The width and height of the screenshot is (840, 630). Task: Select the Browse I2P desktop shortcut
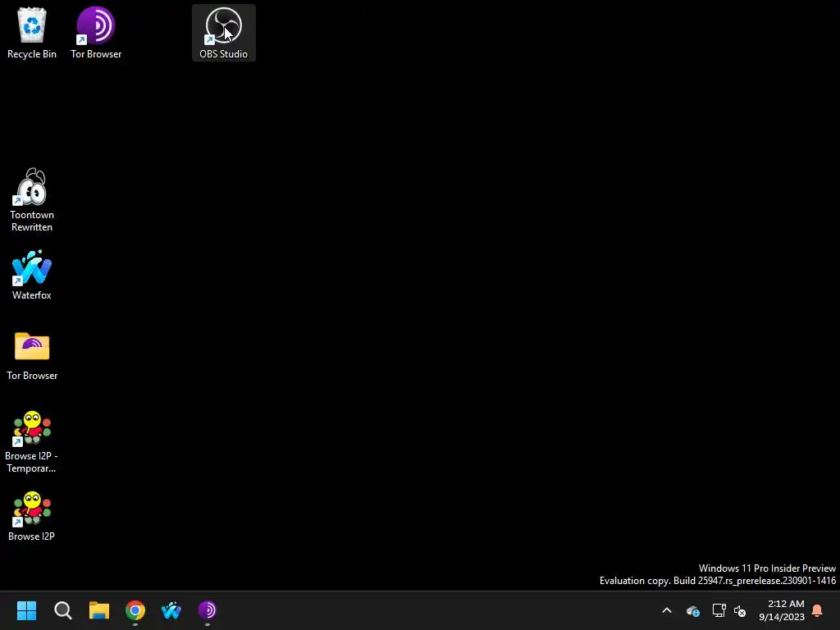point(32,516)
